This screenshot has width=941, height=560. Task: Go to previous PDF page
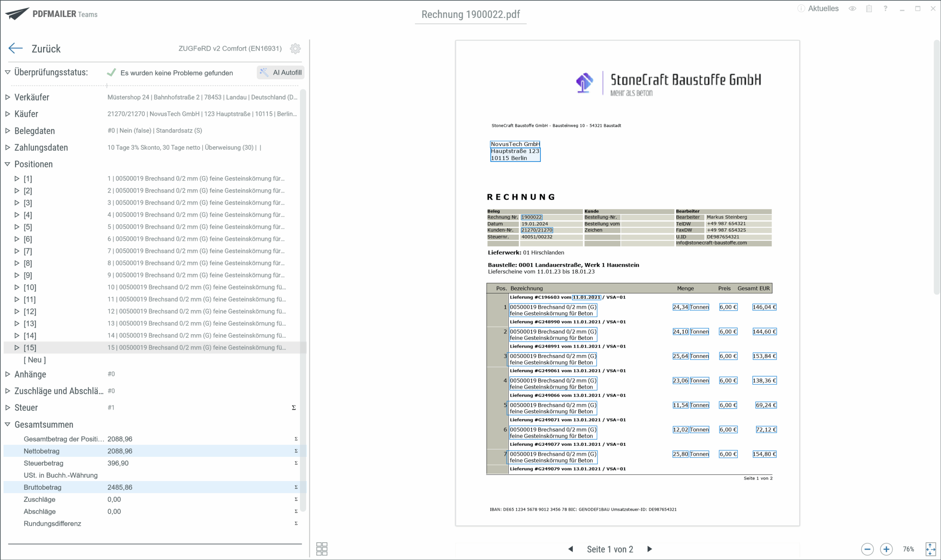coord(570,549)
